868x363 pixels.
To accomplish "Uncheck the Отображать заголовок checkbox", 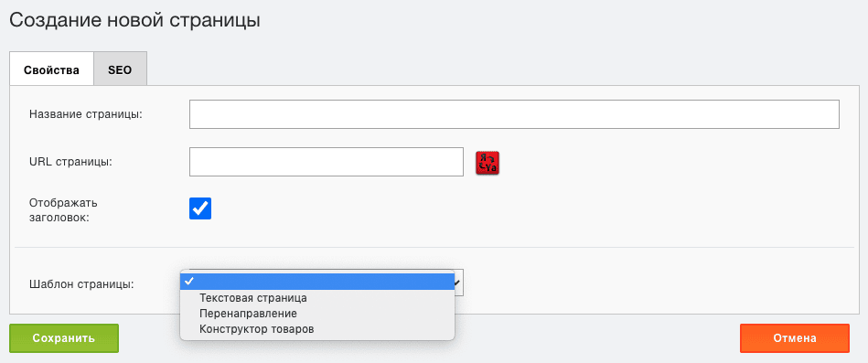I will 200,208.
